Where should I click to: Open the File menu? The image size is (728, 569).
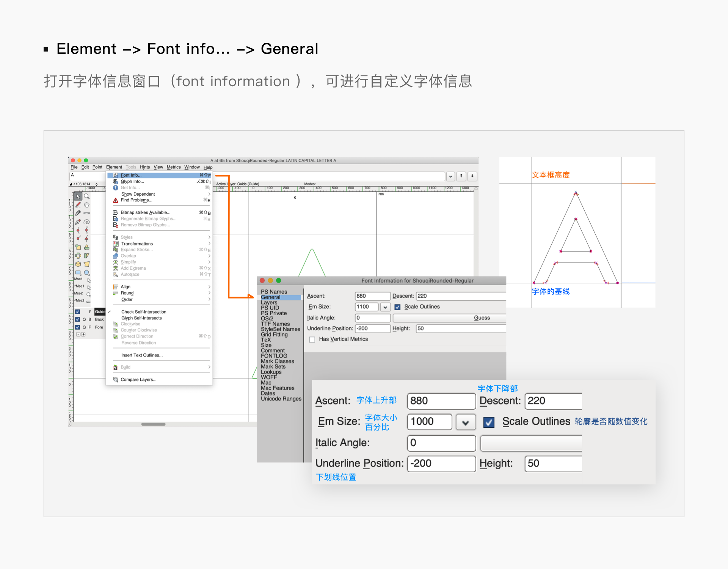click(74, 167)
